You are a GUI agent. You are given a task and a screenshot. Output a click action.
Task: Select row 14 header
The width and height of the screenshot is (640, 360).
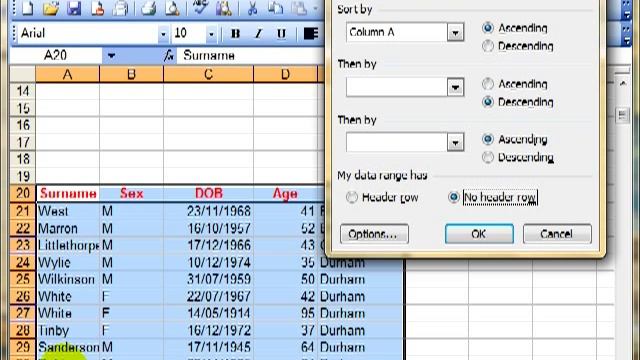[x=23, y=91]
